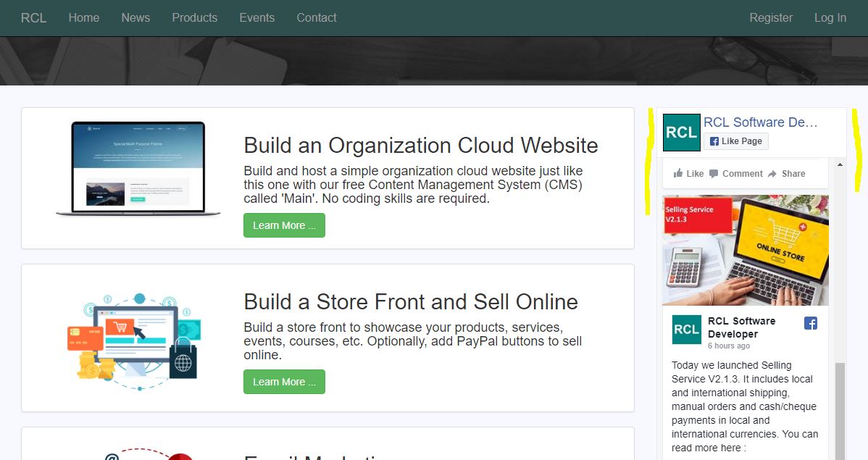
Task: Click the Log In link
Action: pyautogui.click(x=830, y=17)
